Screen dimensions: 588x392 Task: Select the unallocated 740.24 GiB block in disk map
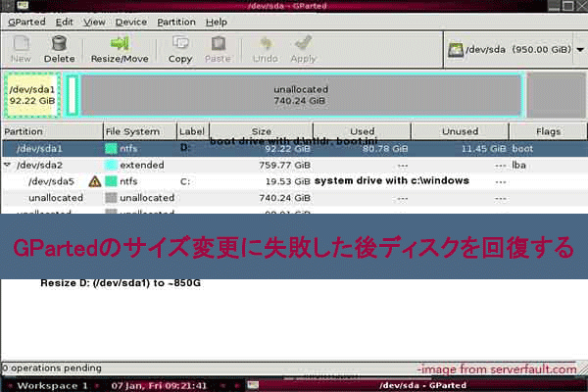pos(301,95)
